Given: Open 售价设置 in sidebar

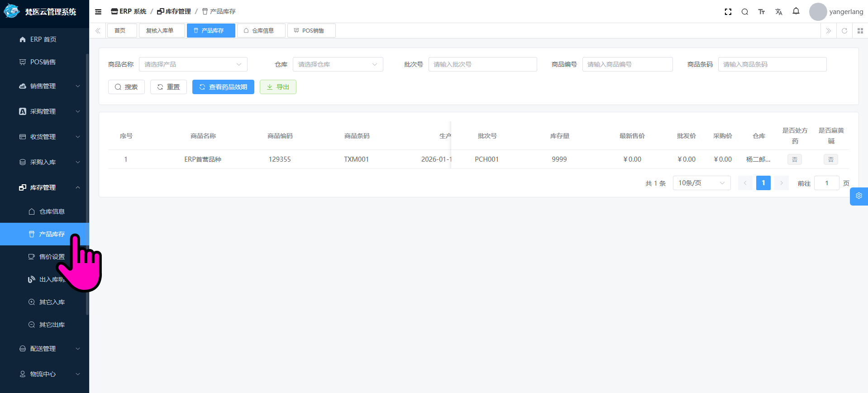Looking at the screenshot, I should pos(52,257).
